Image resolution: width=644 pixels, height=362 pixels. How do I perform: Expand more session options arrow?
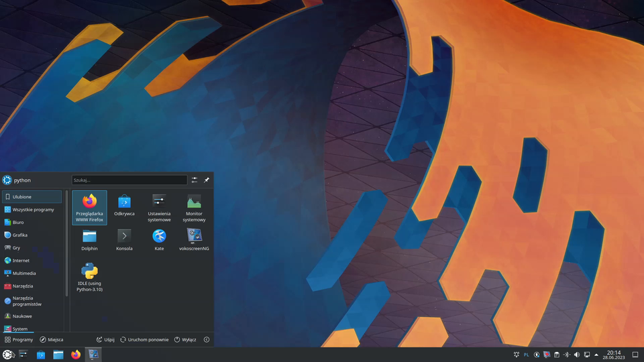[207, 340]
